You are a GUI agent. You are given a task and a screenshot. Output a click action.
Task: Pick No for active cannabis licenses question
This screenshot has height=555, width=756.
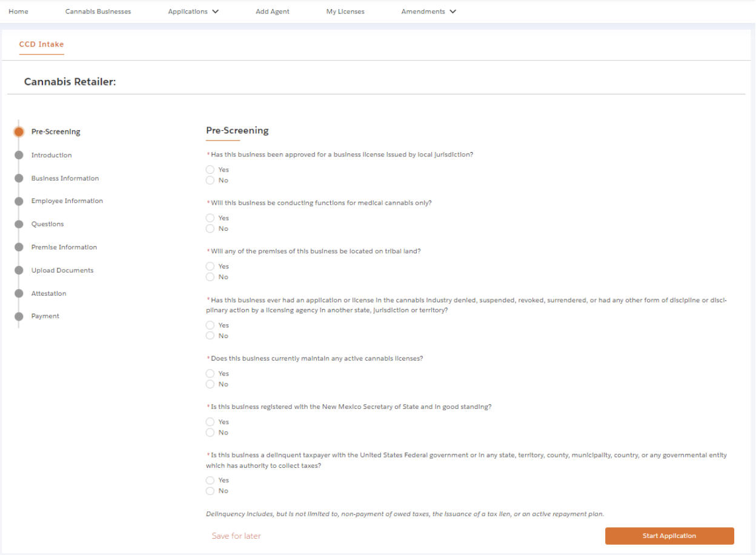(x=210, y=385)
